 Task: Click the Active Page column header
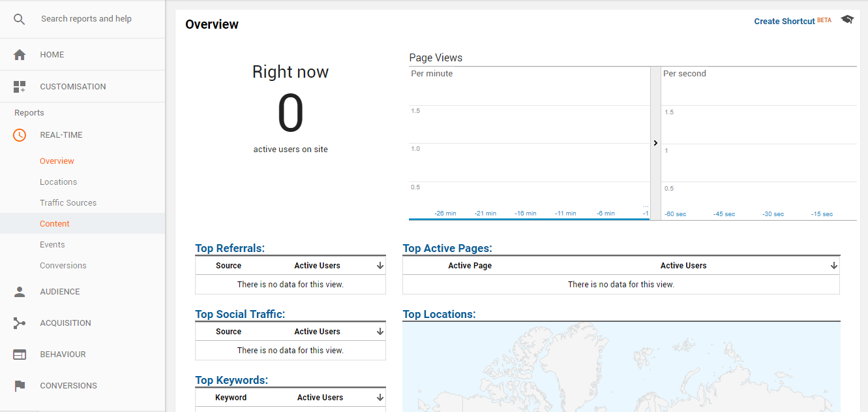click(x=470, y=266)
